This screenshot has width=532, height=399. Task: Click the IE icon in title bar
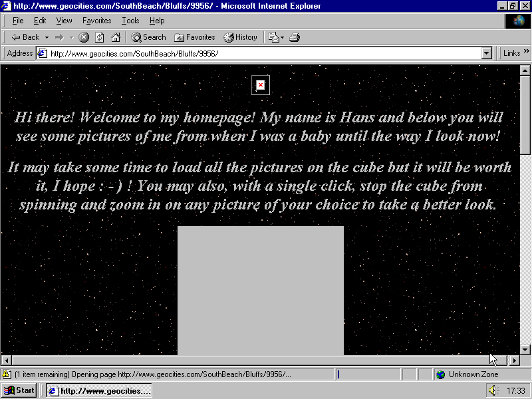point(6,6)
